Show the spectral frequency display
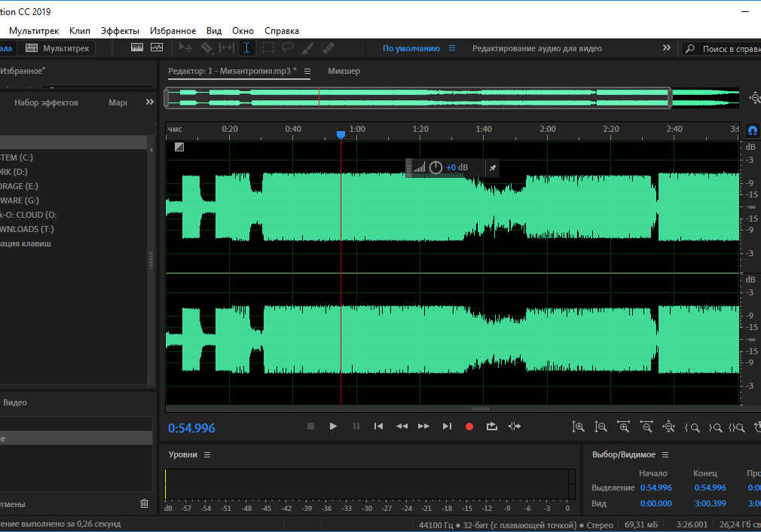This screenshot has width=761, height=532. [x=137, y=47]
